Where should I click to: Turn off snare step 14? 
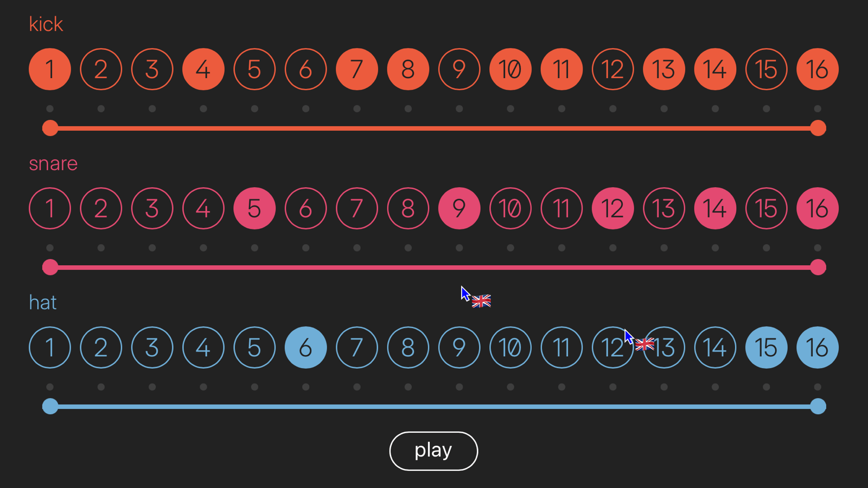tap(715, 208)
